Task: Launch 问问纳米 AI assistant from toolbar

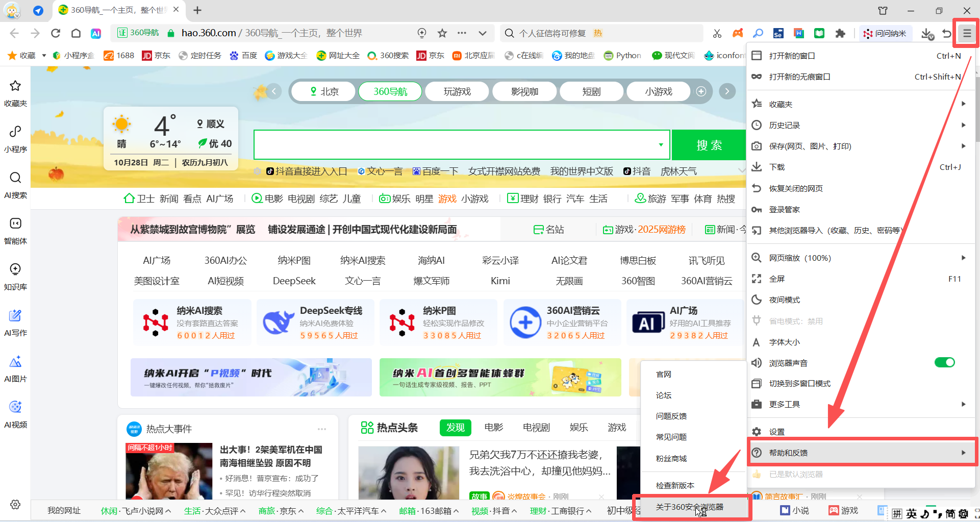Action: coord(885,33)
